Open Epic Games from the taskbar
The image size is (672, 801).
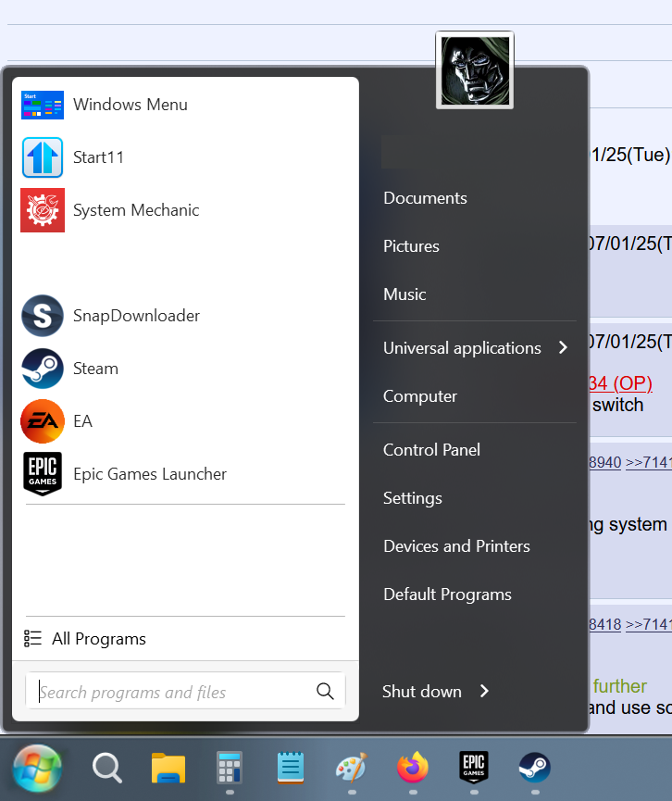pos(474,767)
